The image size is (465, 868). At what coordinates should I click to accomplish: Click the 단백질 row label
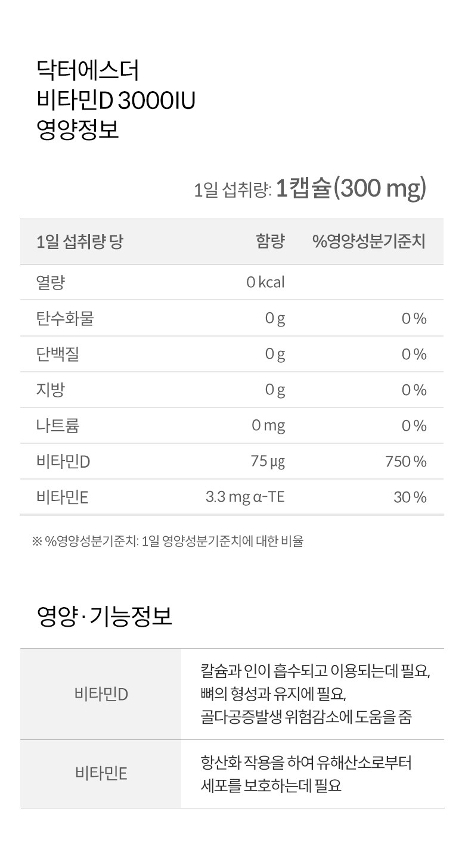(57, 354)
